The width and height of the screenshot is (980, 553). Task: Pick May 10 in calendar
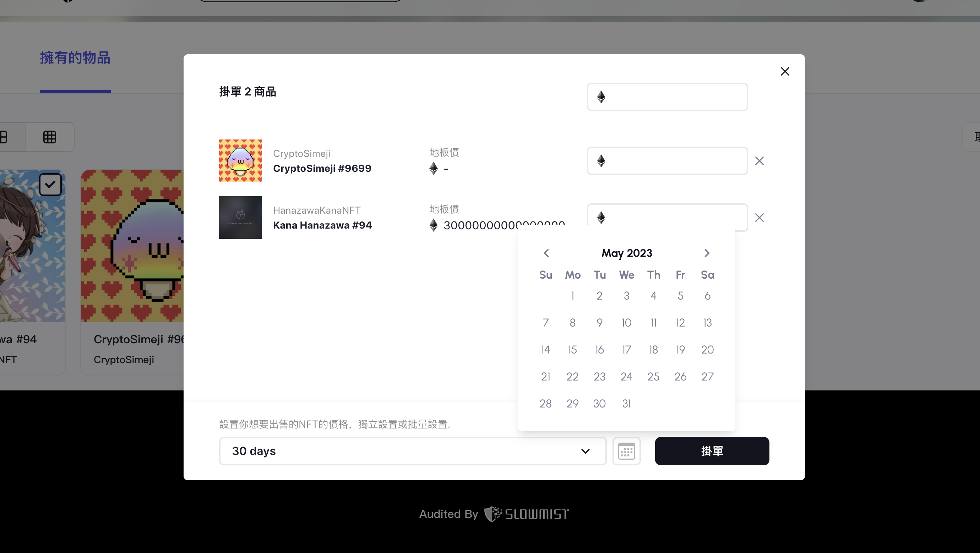627,323
